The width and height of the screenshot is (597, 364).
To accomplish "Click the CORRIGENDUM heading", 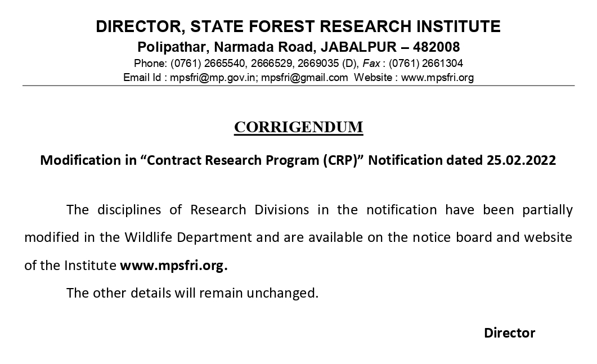I will 298,127.
